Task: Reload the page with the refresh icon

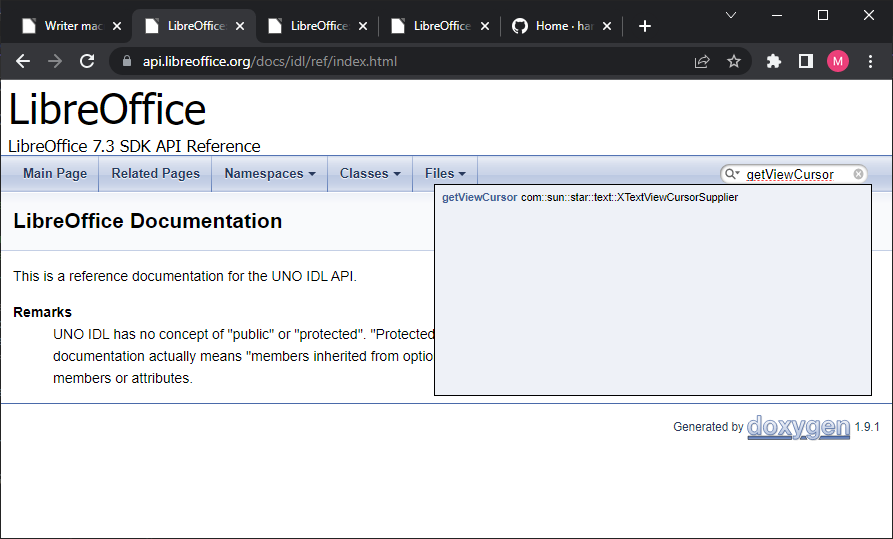Action: coord(87,61)
